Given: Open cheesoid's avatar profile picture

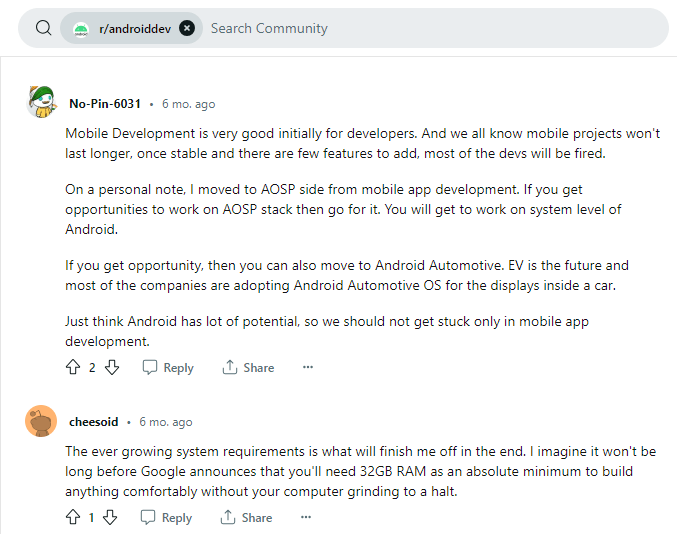Looking at the screenshot, I should 41,421.
